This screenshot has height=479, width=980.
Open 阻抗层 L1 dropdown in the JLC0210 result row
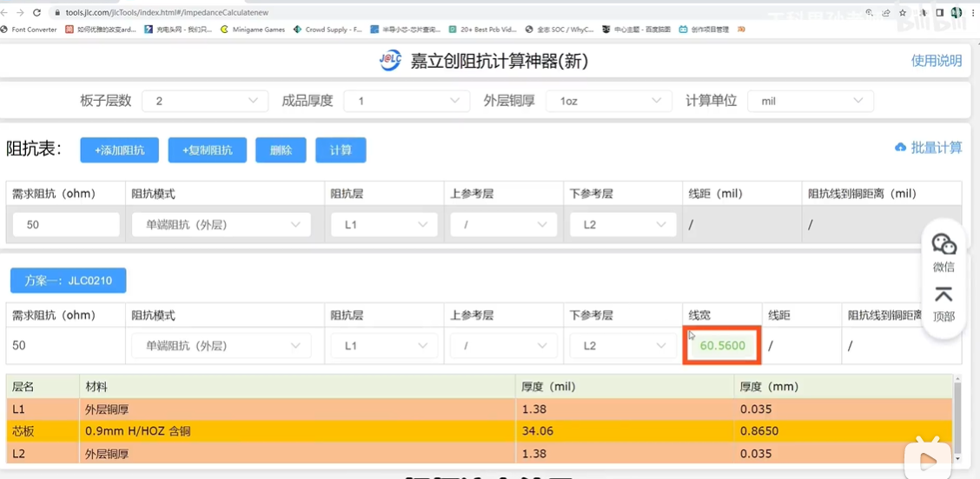[384, 346]
